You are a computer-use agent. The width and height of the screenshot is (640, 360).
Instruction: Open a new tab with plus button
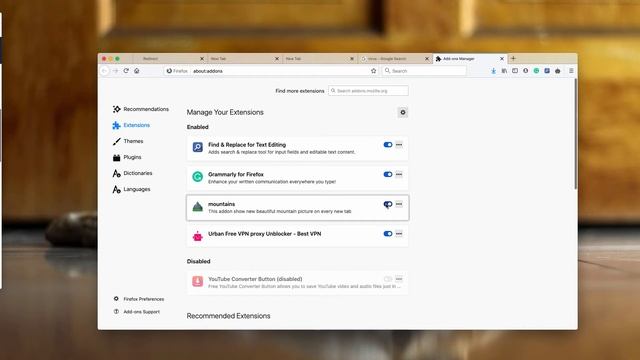513,58
